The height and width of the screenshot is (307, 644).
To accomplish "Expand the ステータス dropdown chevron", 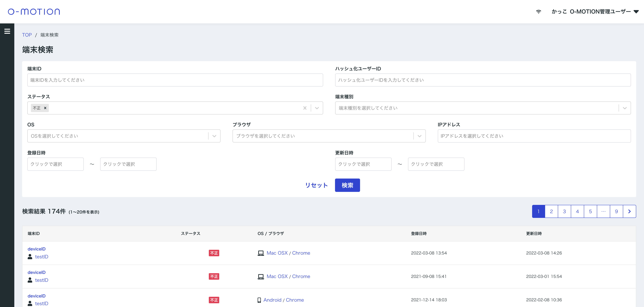I will [317, 108].
